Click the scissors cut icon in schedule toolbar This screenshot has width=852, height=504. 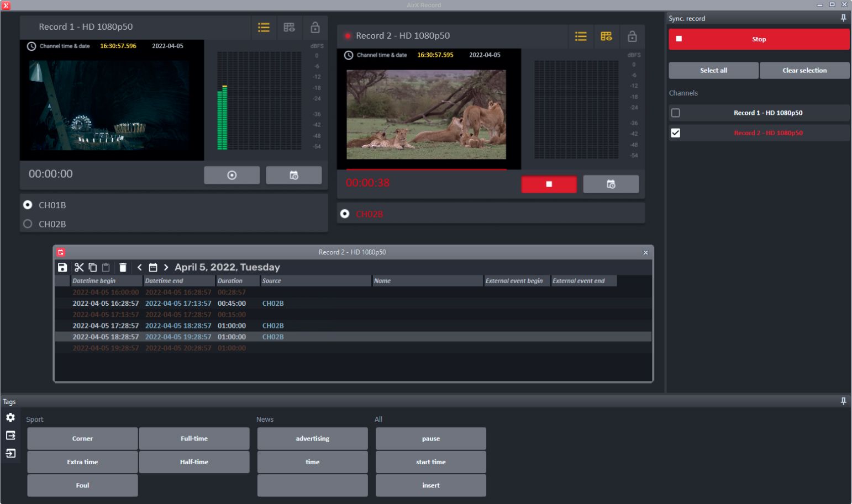click(x=79, y=268)
